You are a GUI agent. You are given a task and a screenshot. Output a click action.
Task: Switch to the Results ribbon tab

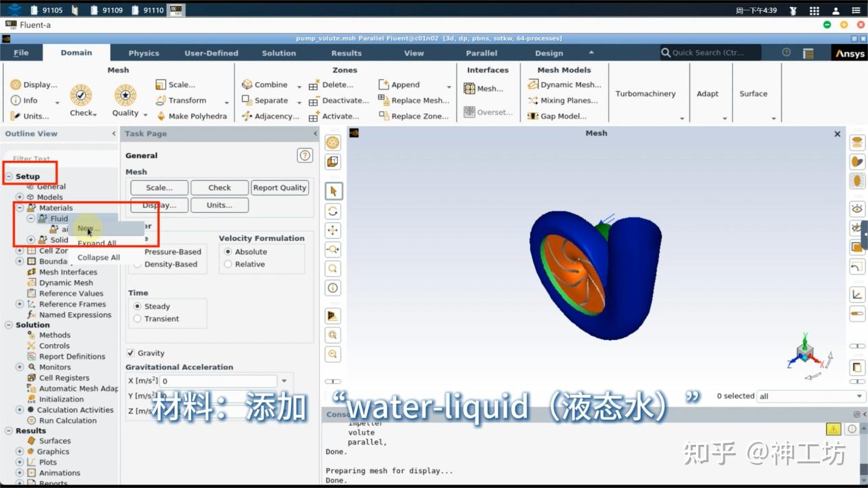point(347,53)
